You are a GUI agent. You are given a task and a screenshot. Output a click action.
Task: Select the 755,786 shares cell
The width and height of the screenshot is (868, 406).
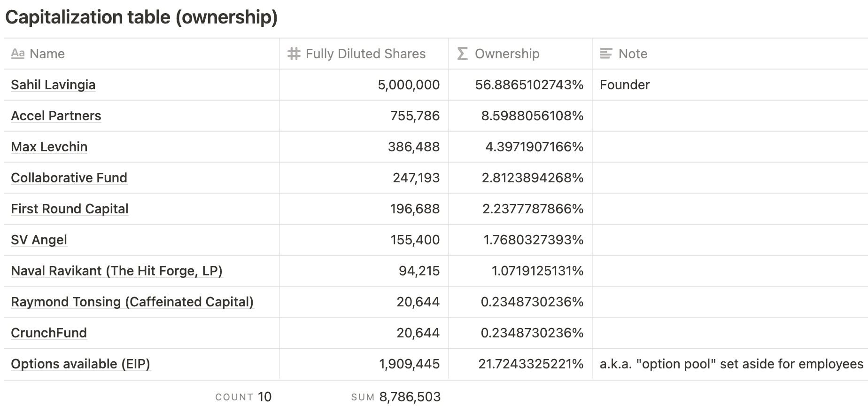click(364, 116)
